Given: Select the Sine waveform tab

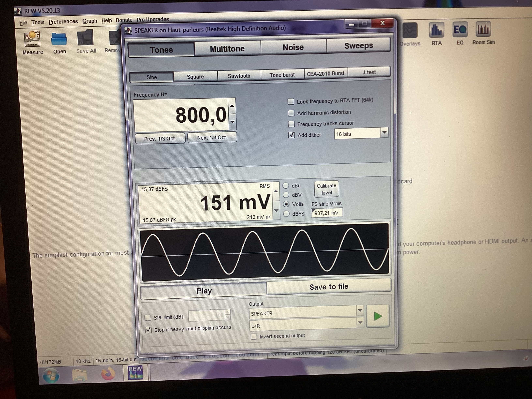Looking at the screenshot, I should tap(152, 77).
